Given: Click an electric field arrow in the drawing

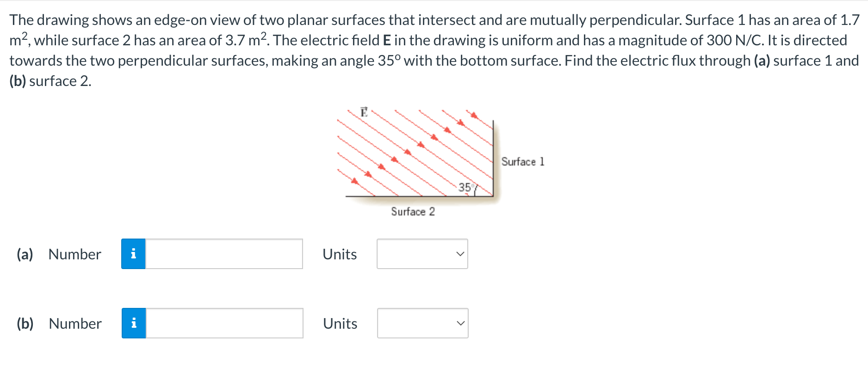Looking at the screenshot, I should coord(407,153).
